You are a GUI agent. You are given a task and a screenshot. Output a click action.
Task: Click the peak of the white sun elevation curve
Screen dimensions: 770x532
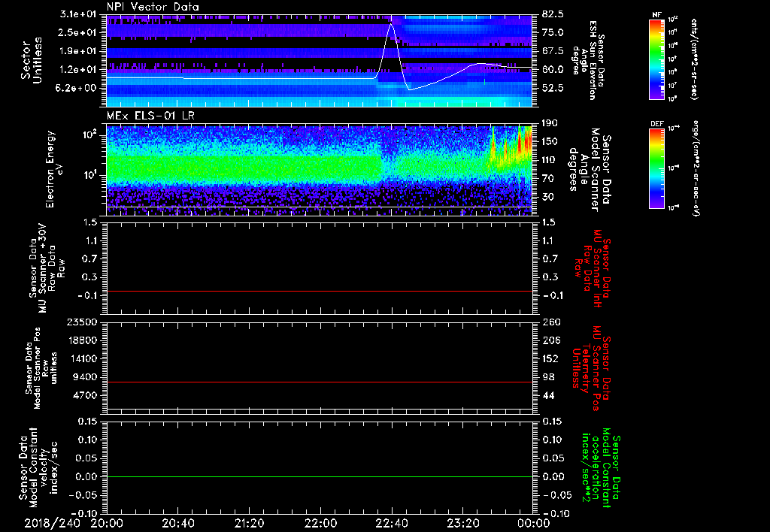click(x=391, y=25)
